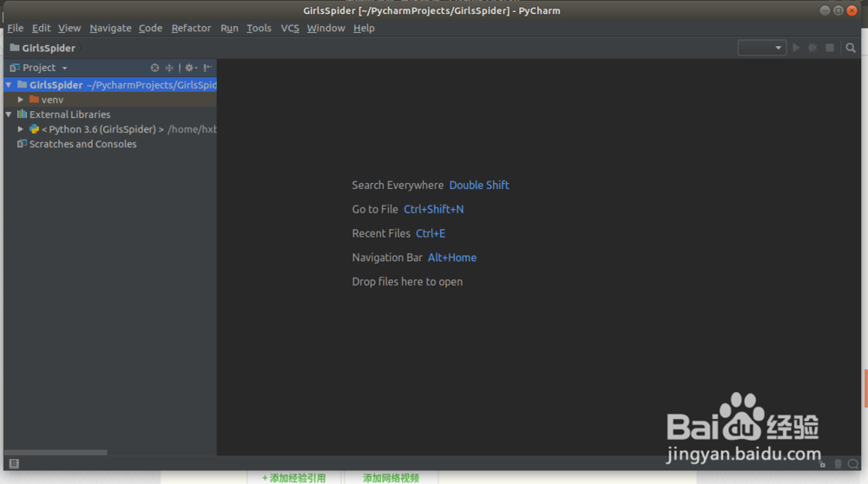Open the Navigate menu
868x484 pixels.
(110, 29)
